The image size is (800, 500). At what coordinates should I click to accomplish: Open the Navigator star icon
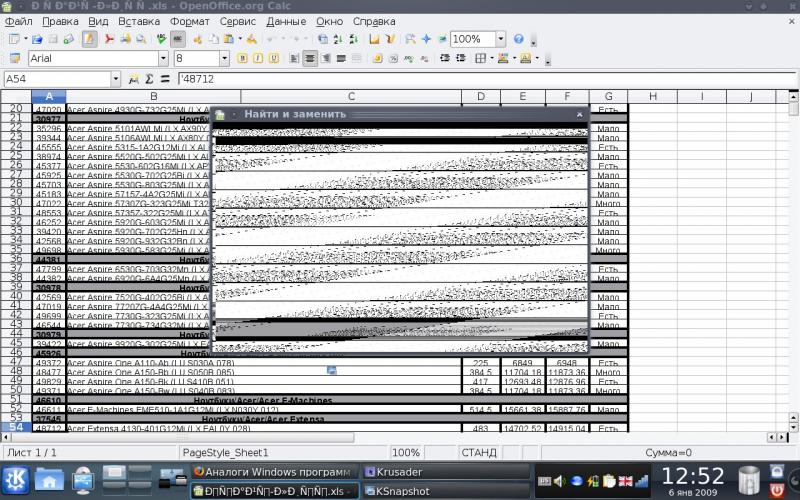tap(427, 39)
